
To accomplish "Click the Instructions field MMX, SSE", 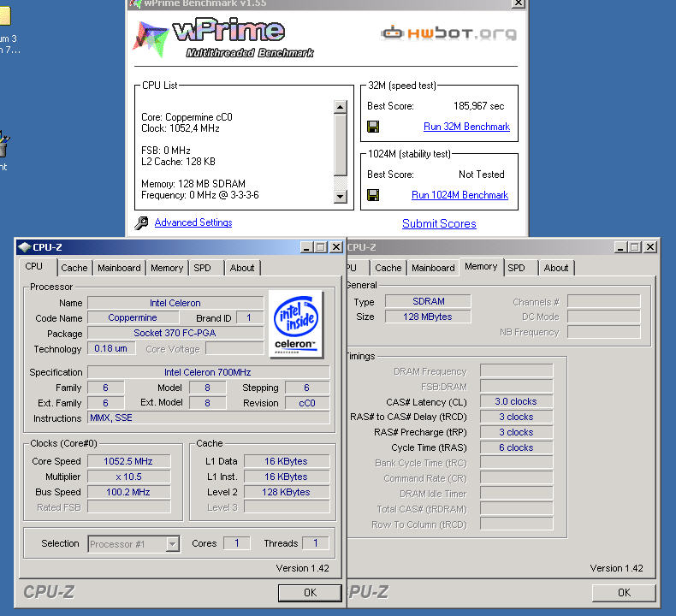I will click(208, 418).
